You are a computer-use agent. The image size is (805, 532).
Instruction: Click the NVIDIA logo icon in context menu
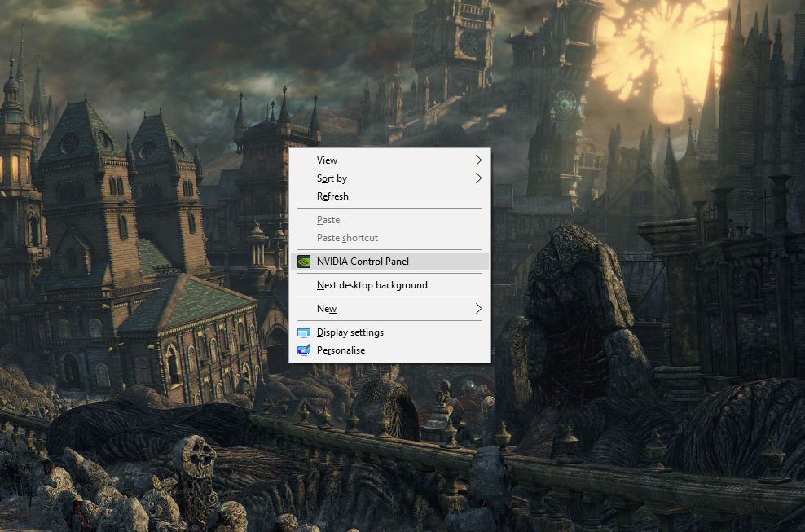(304, 262)
